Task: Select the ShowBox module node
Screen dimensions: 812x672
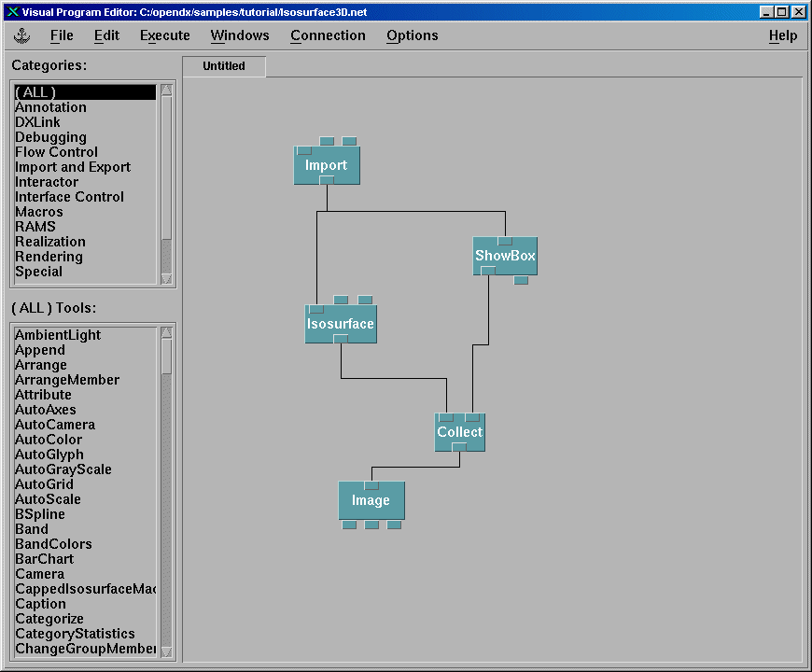Action: click(x=505, y=256)
